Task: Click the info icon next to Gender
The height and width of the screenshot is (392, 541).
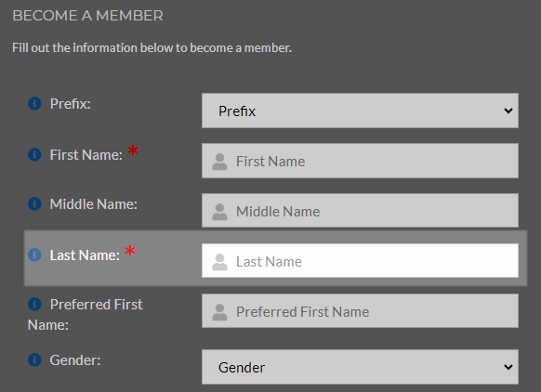Action: 34,359
